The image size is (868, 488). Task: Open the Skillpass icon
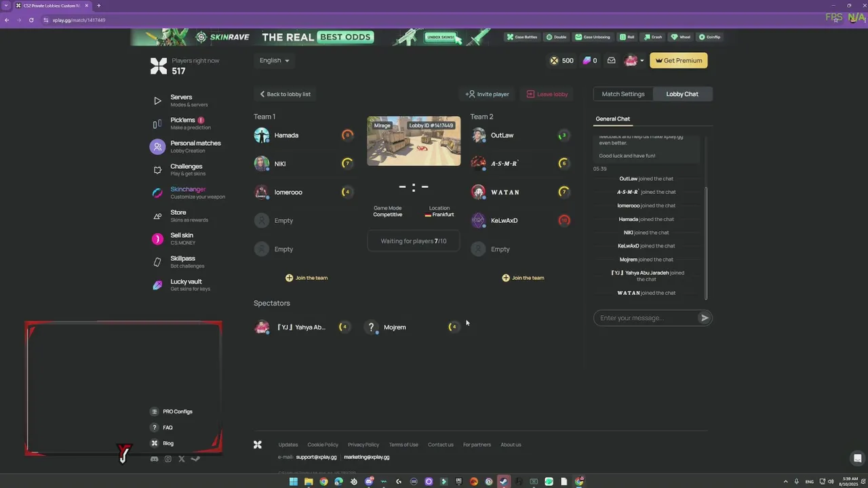(157, 262)
